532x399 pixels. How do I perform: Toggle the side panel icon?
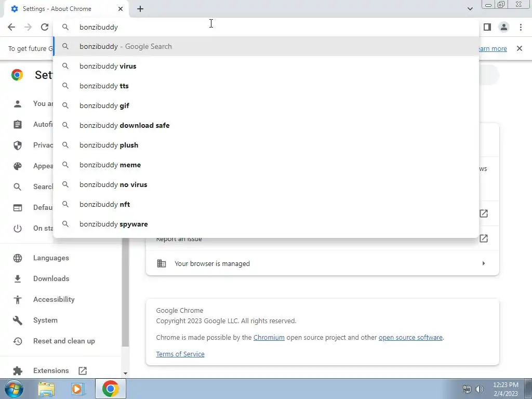tap(487, 27)
